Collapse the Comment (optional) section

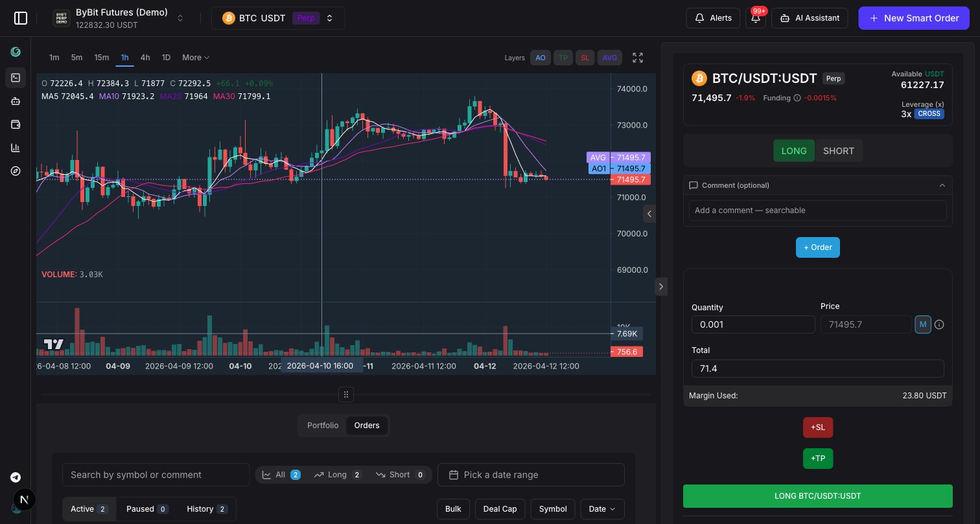(817, 185)
